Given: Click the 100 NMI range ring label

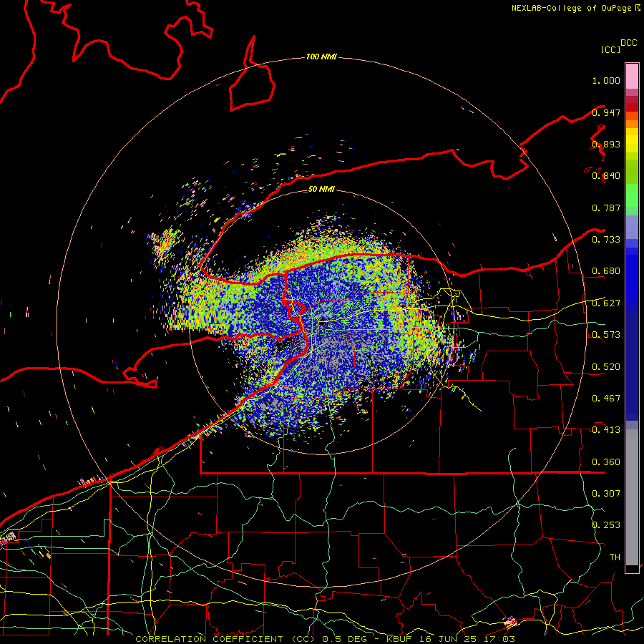Looking at the screenshot, I should tap(321, 57).
